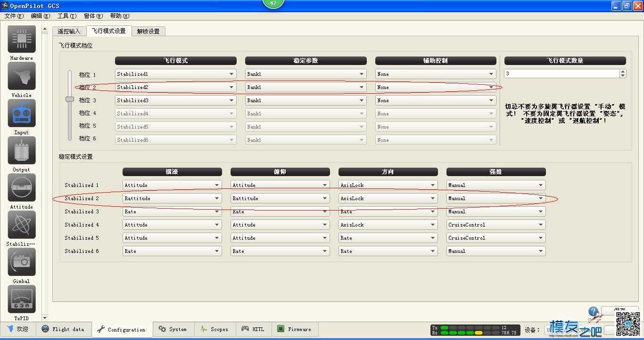Click the 飞行模式 column header
644x340 pixels.
coord(176,61)
